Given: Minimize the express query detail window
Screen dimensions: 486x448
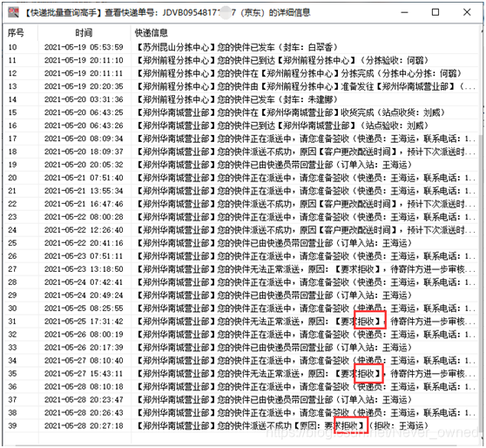Looking at the screenshot, I should click(404, 12).
